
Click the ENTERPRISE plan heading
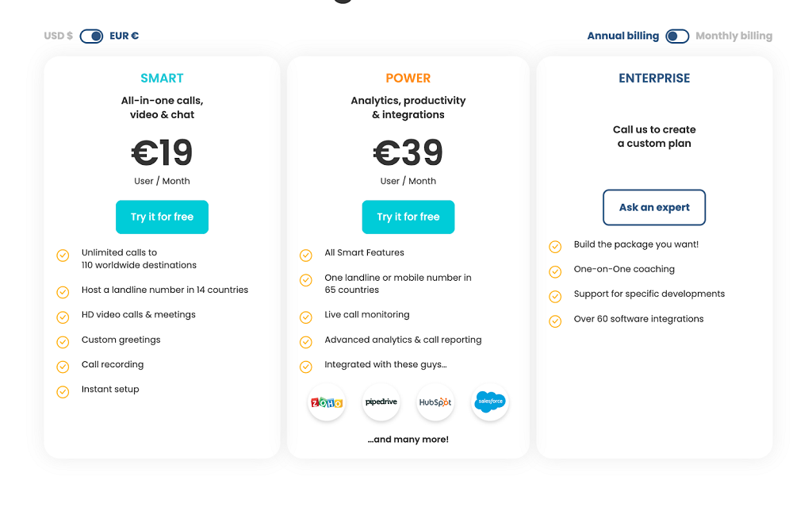pyautogui.click(x=654, y=78)
